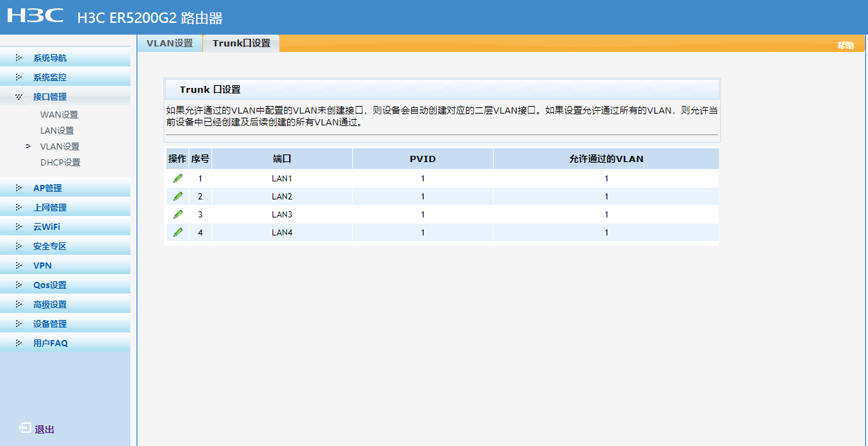Click the Trunk 口设置 panel title

210,90
